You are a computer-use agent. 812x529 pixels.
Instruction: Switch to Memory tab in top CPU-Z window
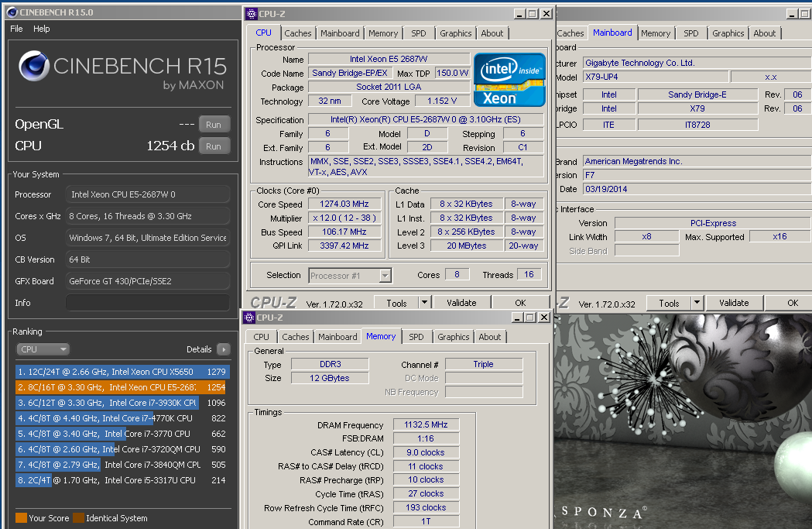(x=383, y=33)
